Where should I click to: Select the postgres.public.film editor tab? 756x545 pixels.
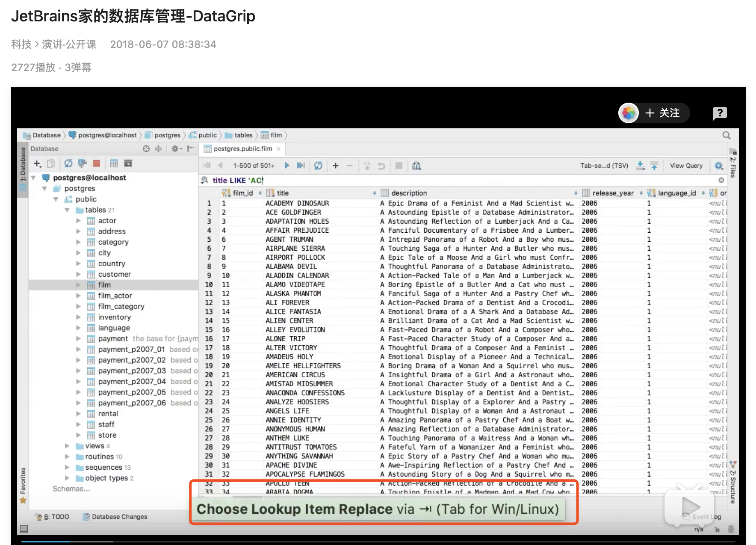tap(242, 149)
